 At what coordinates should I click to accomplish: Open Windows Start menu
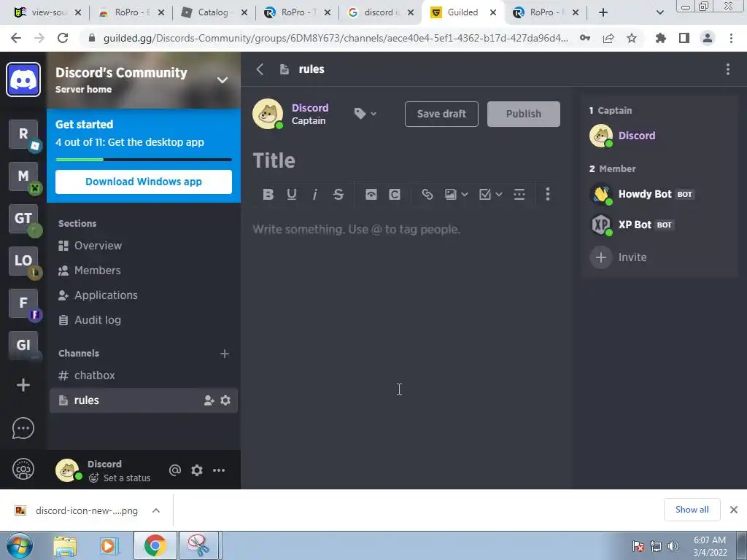pos(20,545)
